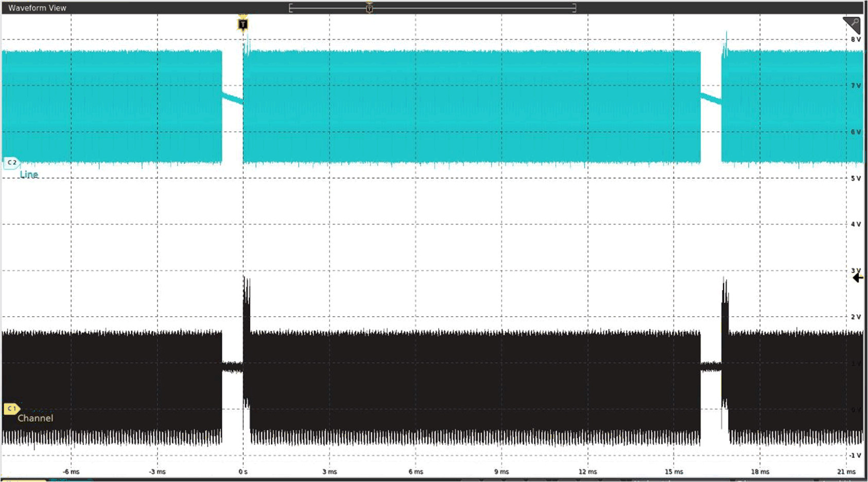Click the left bracket of the zoom overview bar

[291, 8]
